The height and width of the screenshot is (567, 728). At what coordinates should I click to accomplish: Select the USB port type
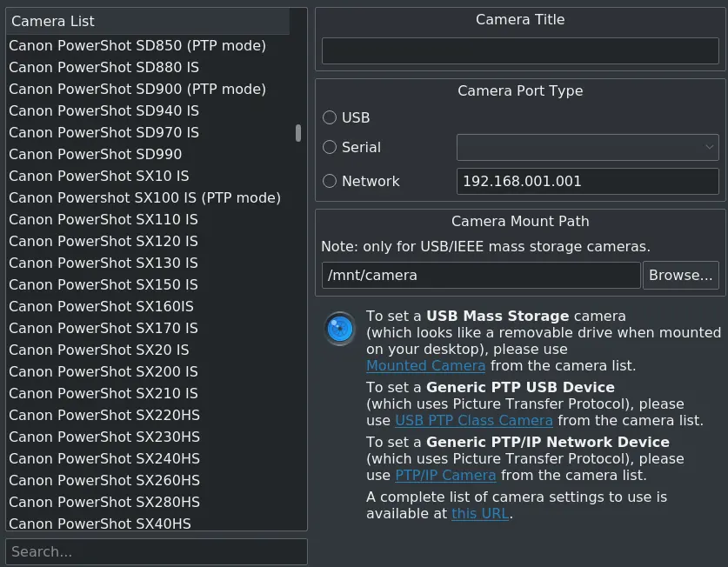[331, 117]
